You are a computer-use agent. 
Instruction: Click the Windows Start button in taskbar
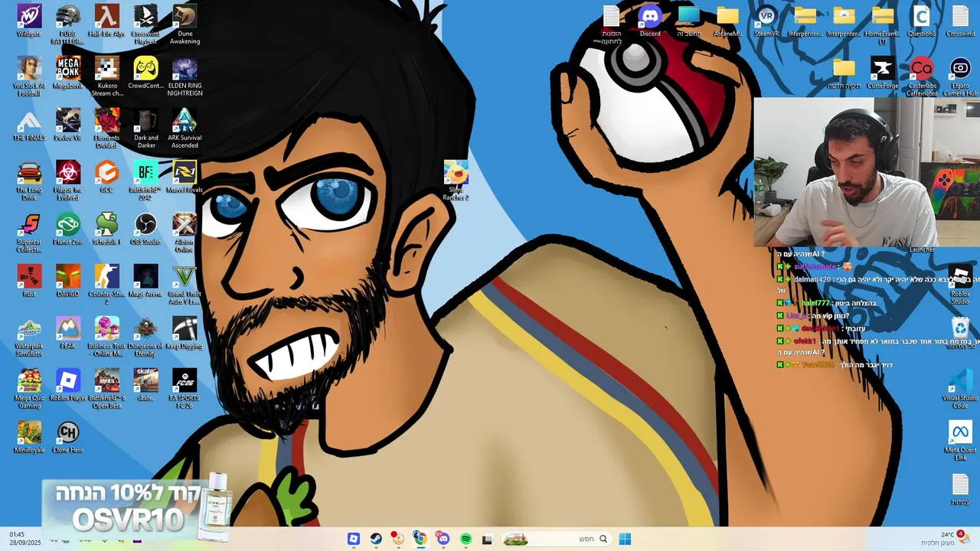pos(625,539)
